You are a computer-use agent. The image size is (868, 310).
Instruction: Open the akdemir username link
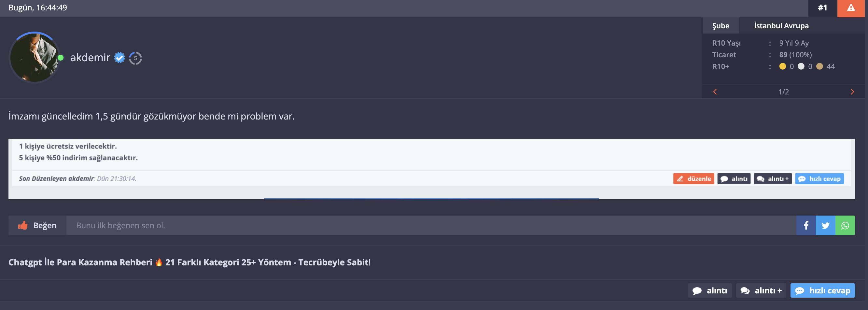coord(90,58)
